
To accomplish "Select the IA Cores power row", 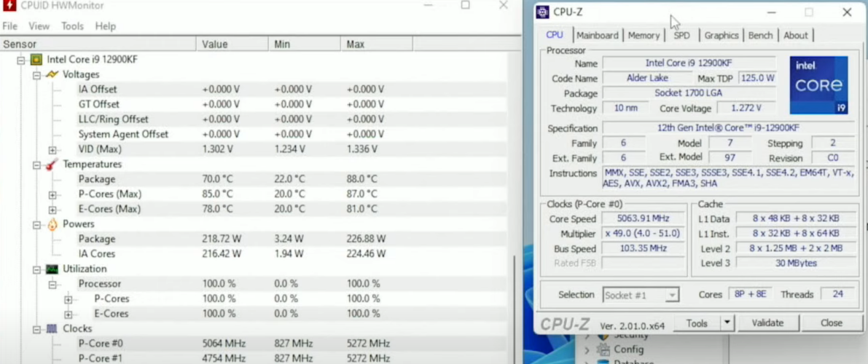I will 292,254.
